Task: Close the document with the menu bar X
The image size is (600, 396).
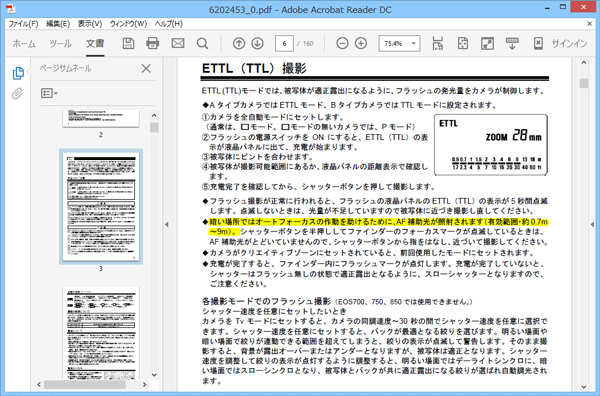Action: coord(589,24)
